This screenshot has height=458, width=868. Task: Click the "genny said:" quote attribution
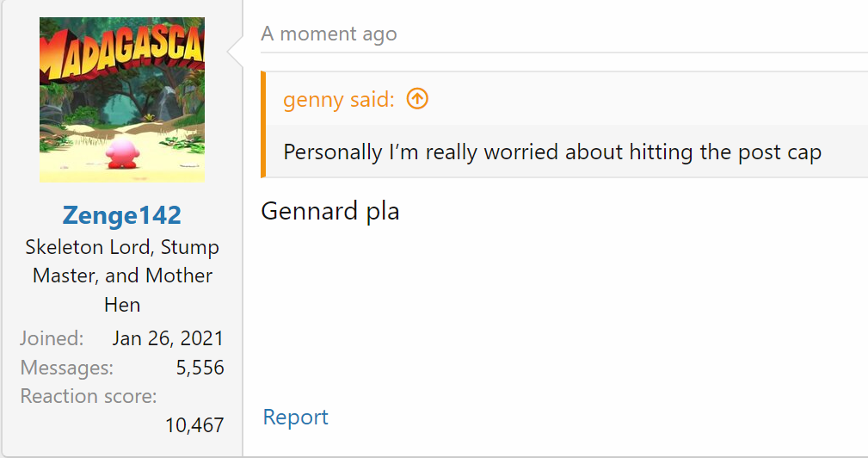click(x=338, y=100)
